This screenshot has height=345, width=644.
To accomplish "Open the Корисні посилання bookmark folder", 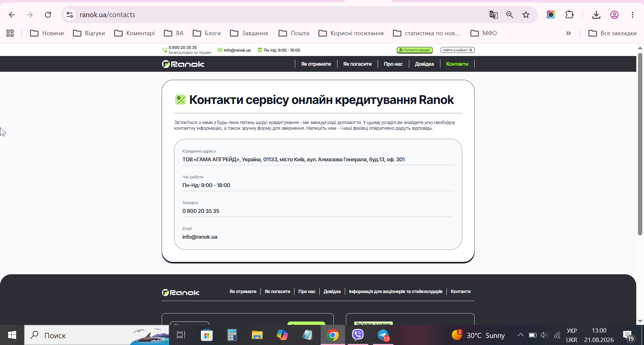I will click(351, 33).
